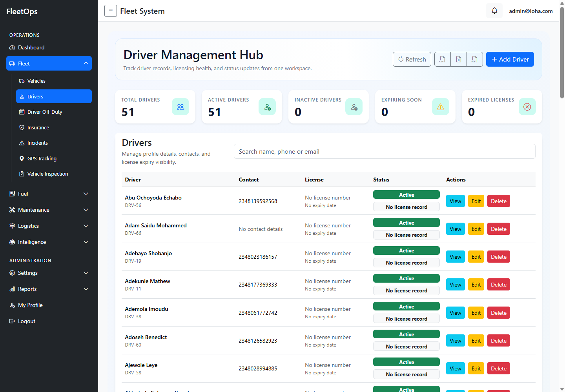Click "No license record" for Adoseh Benedict
Image resolution: width=565 pixels, height=392 pixels.
(x=406, y=347)
